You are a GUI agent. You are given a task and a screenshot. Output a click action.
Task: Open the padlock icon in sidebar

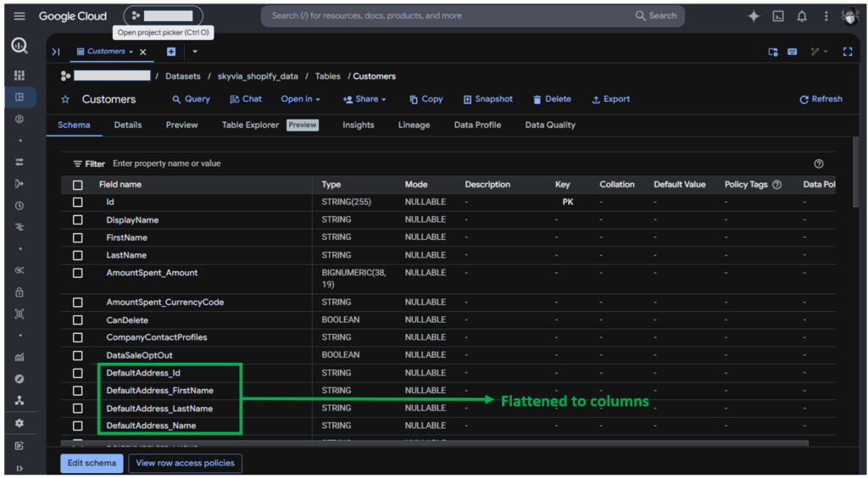pyautogui.click(x=19, y=292)
